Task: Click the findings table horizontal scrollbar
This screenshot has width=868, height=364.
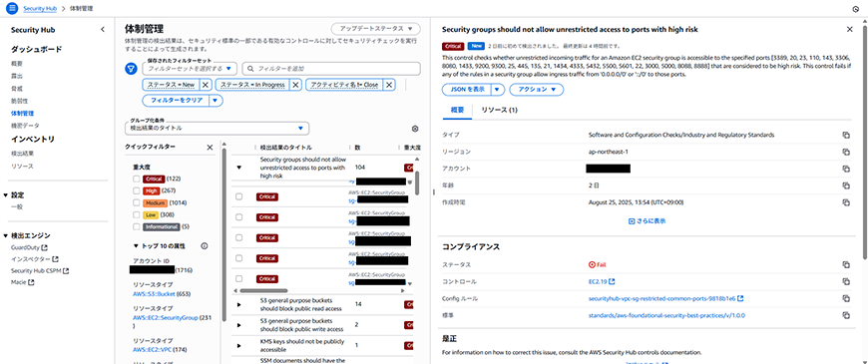Action: (x=264, y=290)
